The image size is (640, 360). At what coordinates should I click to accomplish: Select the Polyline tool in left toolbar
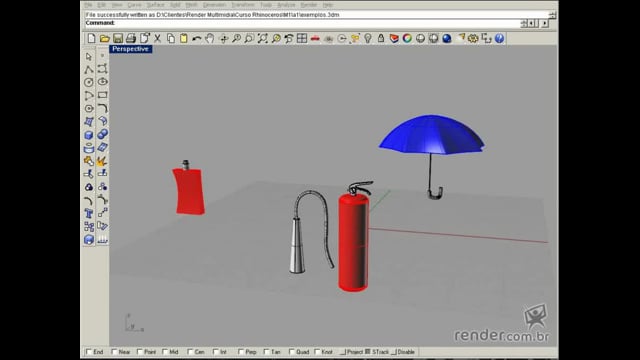(x=89, y=69)
